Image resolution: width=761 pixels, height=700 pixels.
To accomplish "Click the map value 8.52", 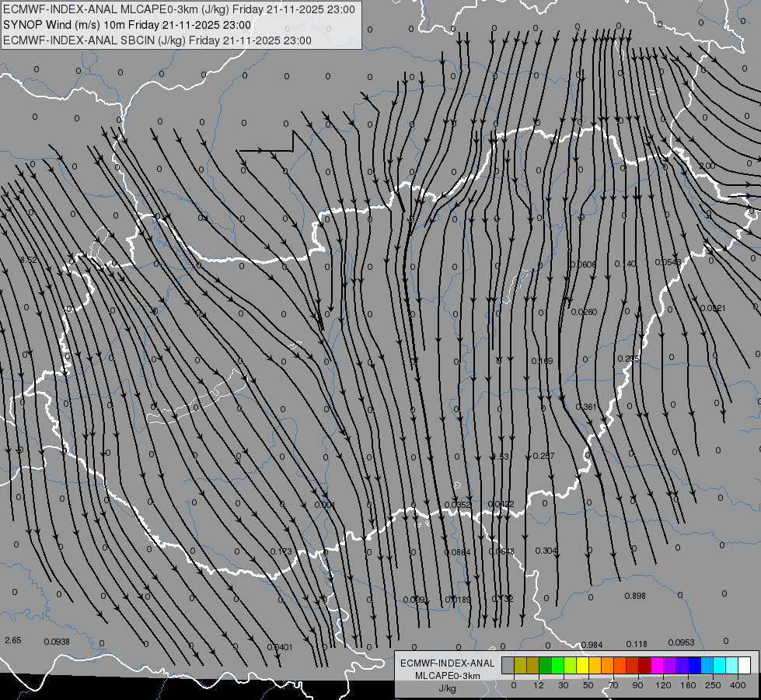I will (x=29, y=261).
